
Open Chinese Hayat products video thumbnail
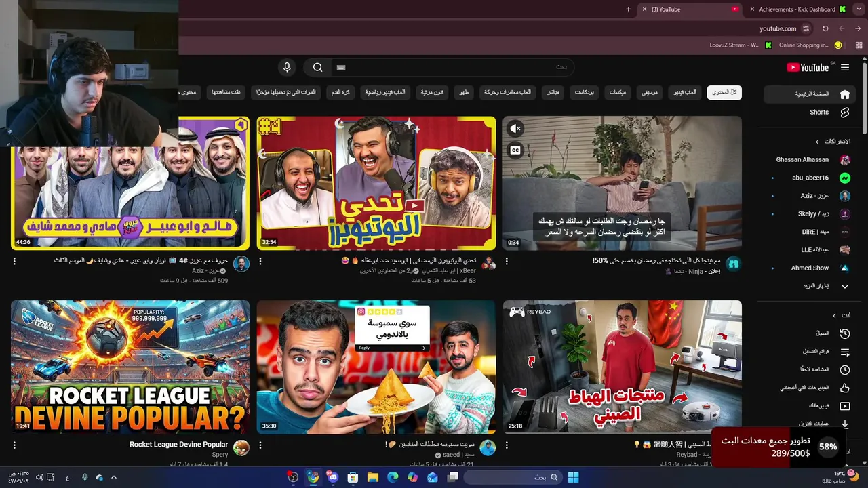point(622,367)
